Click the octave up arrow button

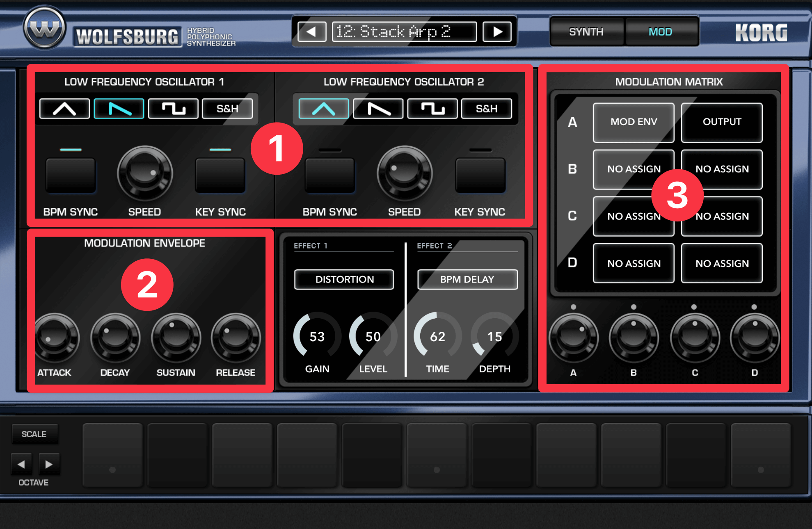tap(49, 464)
